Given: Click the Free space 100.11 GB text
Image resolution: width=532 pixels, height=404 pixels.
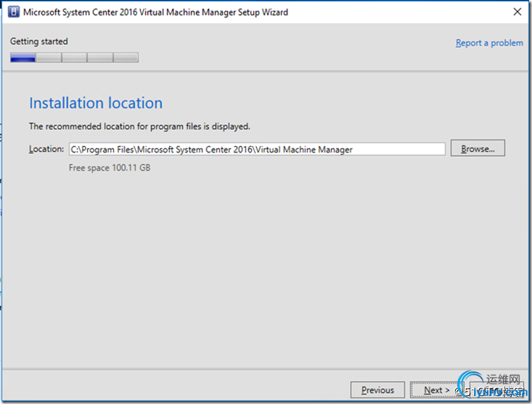Looking at the screenshot, I should [110, 168].
